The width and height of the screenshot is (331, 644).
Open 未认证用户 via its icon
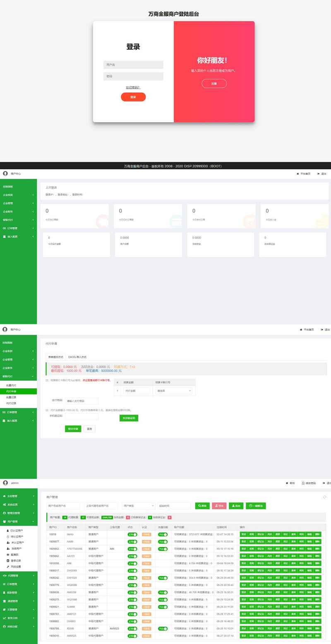(x=8, y=542)
